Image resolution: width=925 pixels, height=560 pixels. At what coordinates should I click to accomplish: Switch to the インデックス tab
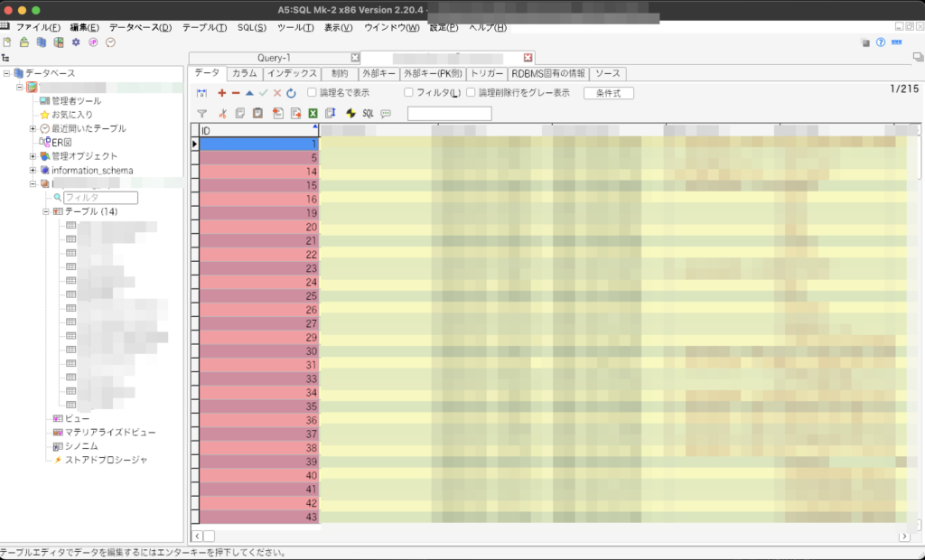(292, 74)
